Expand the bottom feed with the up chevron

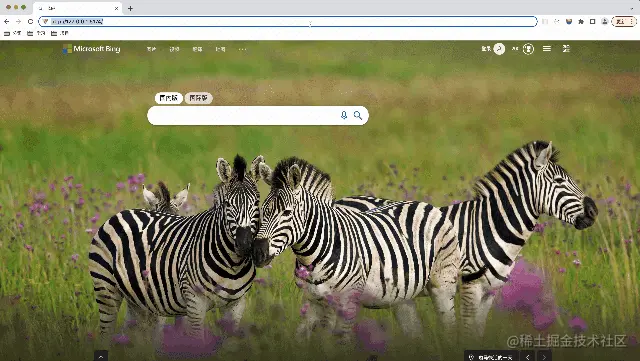click(x=101, y=356)
